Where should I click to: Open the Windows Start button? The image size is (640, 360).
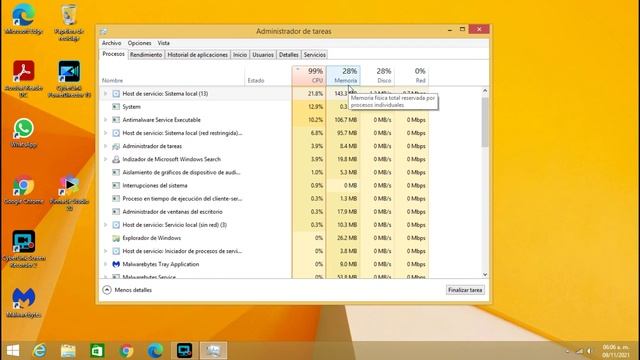(x=13, y=351)
